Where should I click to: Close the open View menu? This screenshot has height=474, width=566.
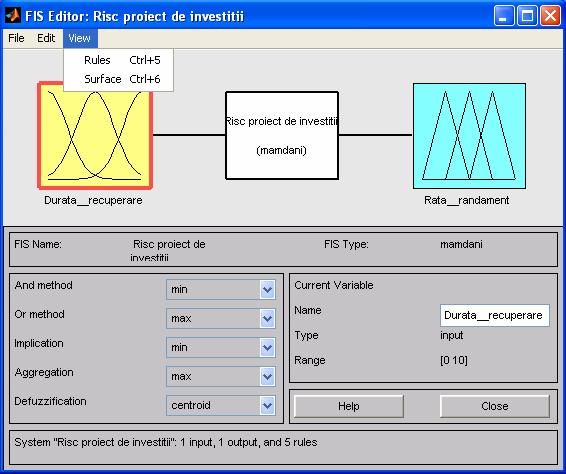coord(80,38)
